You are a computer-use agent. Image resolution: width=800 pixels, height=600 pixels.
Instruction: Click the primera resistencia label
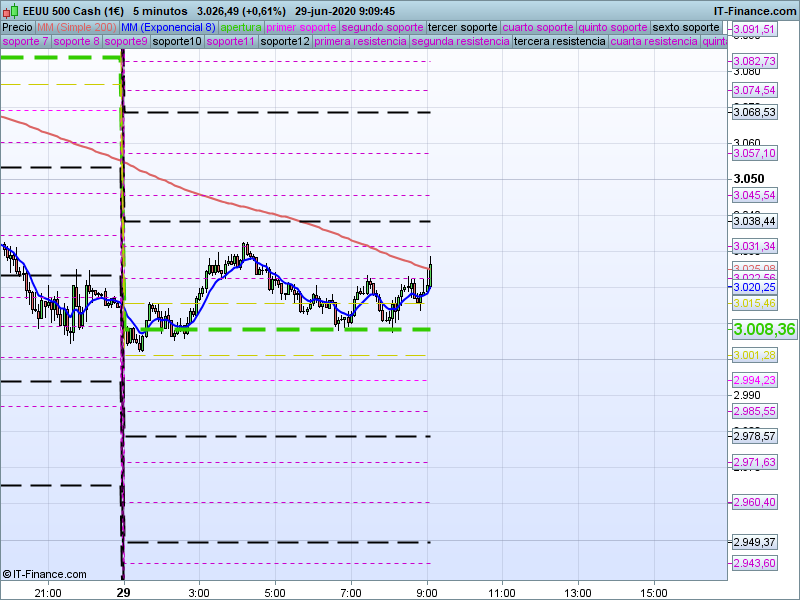pyautogui.click(x=360, y=42)
